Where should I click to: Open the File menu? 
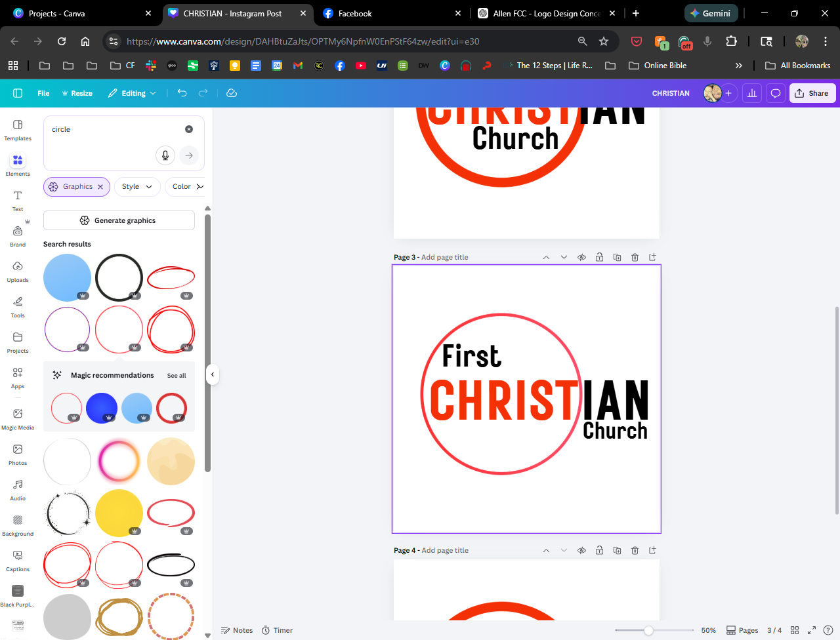43,93
